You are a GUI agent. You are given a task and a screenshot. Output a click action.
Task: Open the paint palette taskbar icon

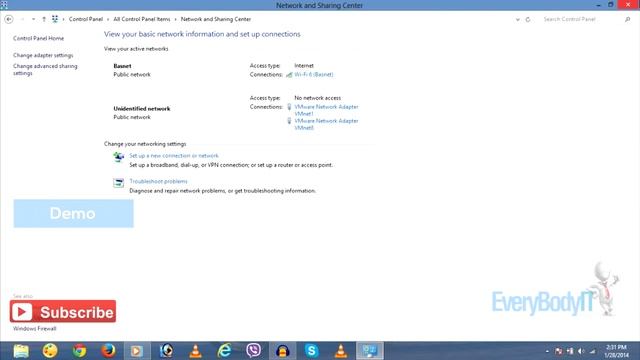[50, 351]
